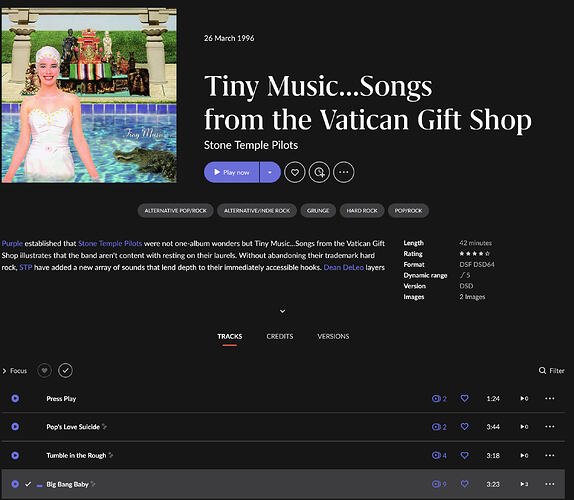Image resolution: width=574 pixels, height=500 pixels.
Task: Deselect checkmark on Big Bang Baby row
Action: pos(28,484)
